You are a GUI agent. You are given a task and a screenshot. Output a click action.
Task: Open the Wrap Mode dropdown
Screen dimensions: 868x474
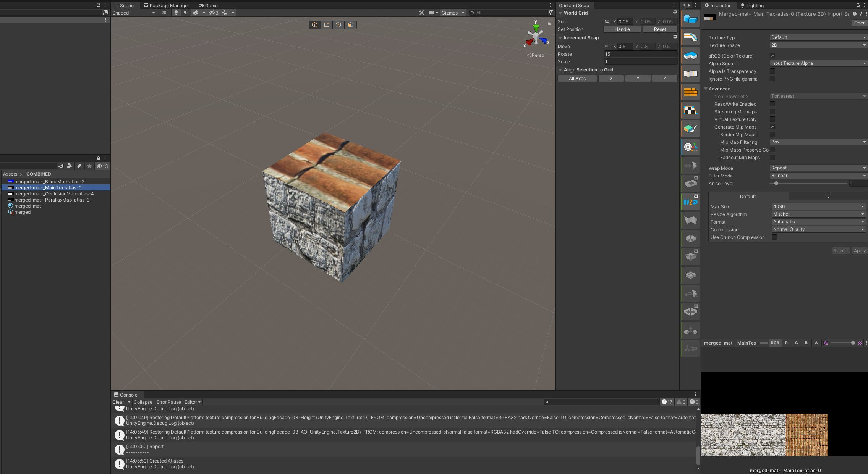click(x=818, y=168)
